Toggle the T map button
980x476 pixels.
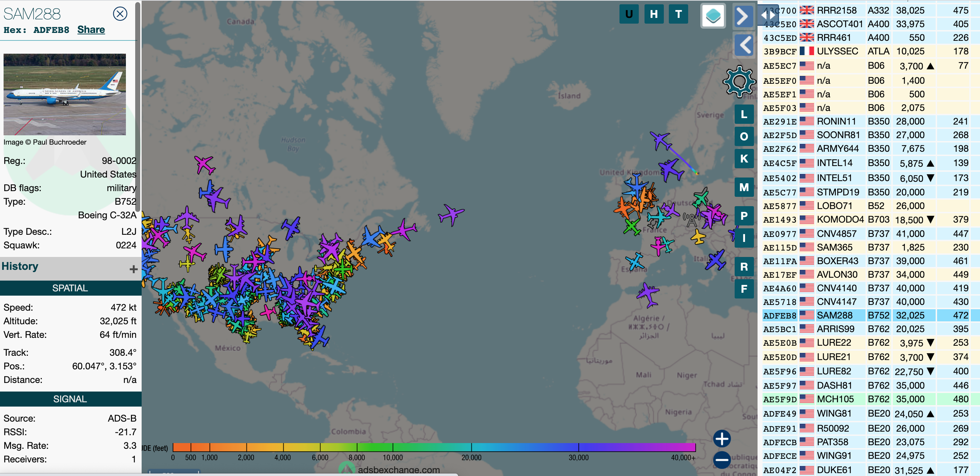pos(678,14)
